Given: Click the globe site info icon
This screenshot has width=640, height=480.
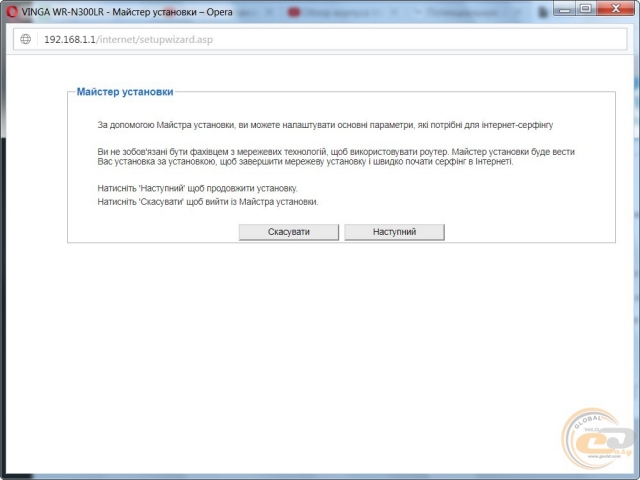Looking at the screenshot, I should [x=25, y=39].
